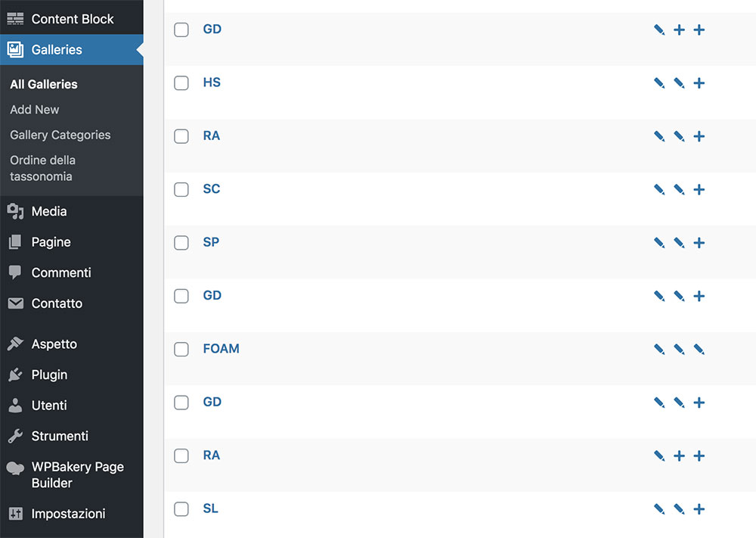Image resolution: width=756 pixels, height=538 pixels.
Task: Open Gallery Categories submenu item
Action: pos(60,135)
